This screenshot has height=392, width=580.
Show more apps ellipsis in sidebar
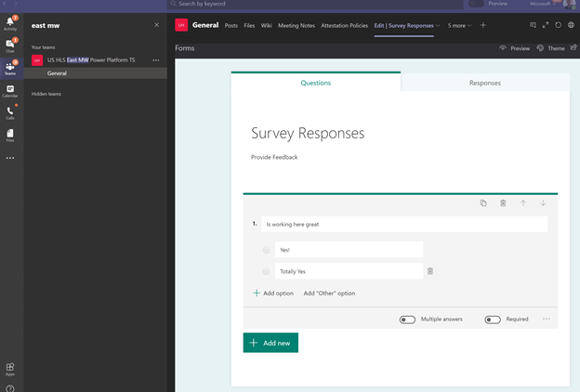pos(10,158)
